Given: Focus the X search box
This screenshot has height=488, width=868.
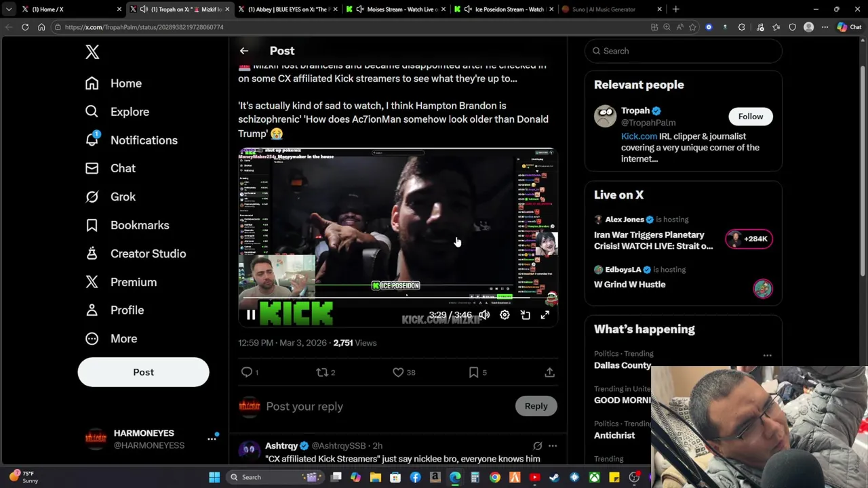Looking at the screenshot, I should pos(684,51).
